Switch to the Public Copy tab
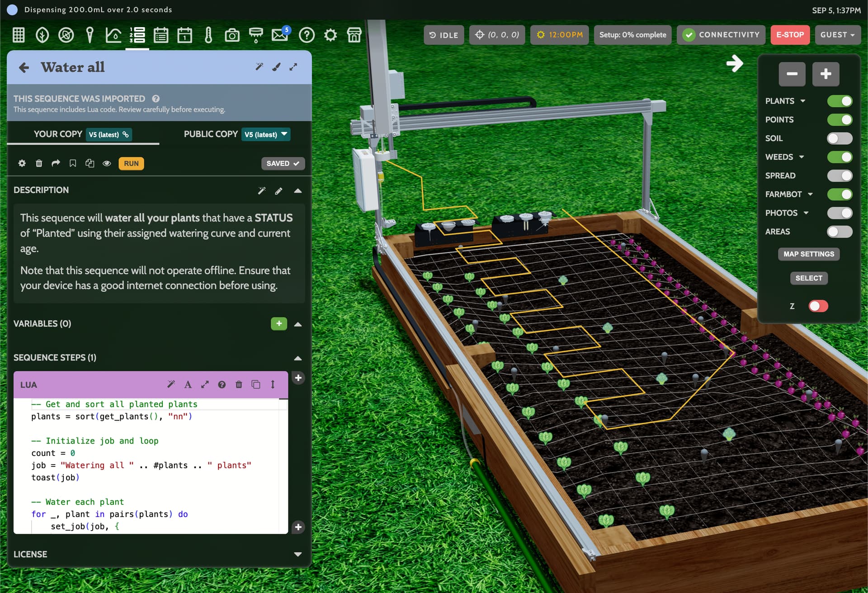The image size is (868, 593). 211,134
